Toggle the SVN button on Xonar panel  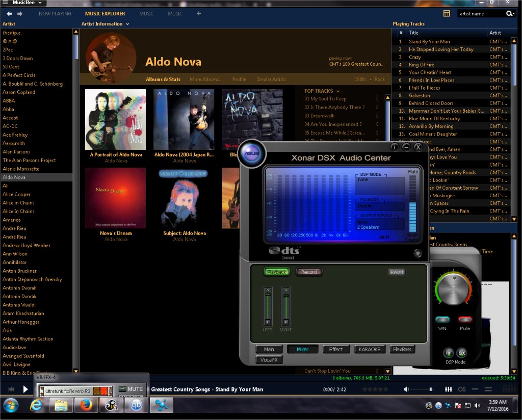pyautogui.click(x=442, y=320)
